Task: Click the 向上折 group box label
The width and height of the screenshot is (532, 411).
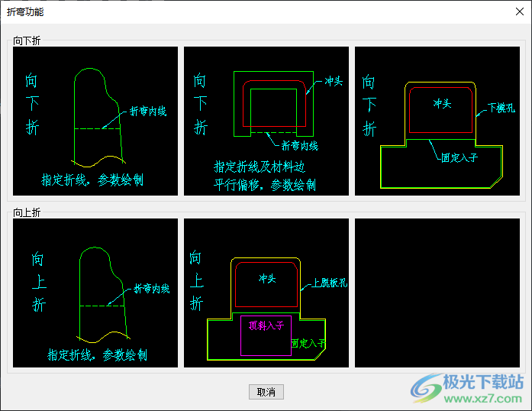Action: click(x=28, y=212)
